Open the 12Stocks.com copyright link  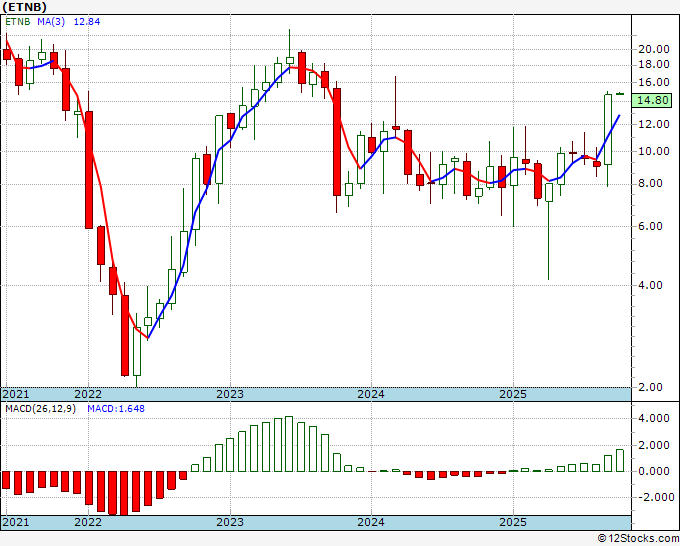[x=638, y=539]
